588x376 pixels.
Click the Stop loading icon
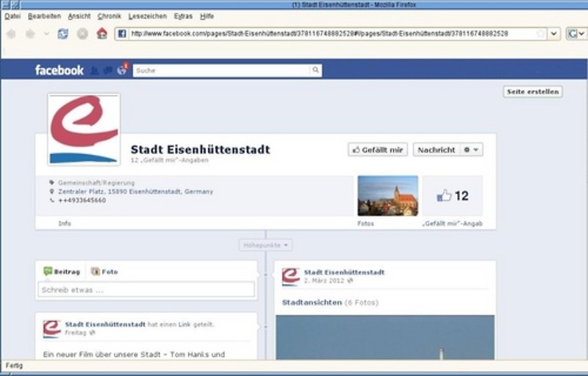[82, 34]
